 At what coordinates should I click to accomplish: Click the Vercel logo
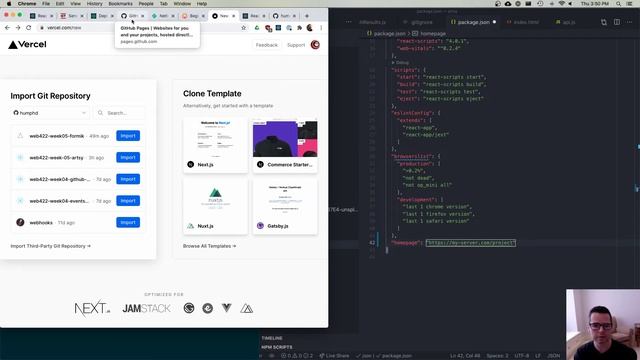(27, 44)
